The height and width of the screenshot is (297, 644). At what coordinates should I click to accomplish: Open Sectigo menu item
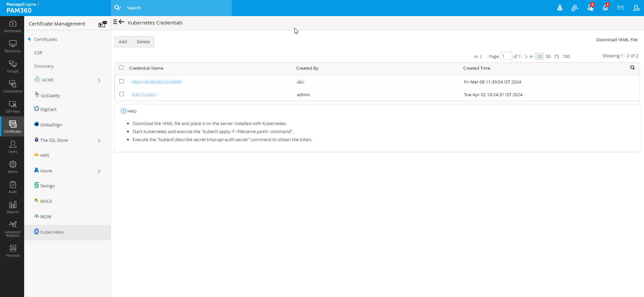pyautogui.click(x=47, y=186)
